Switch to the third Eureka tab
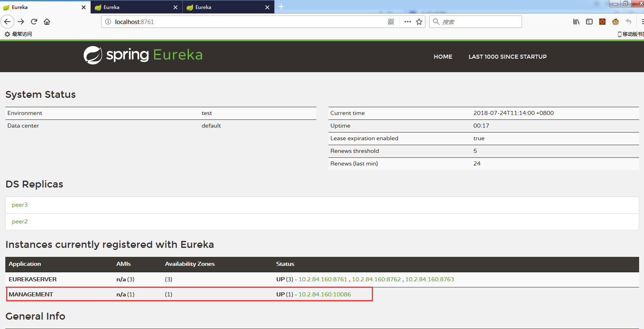The height and width of the screenshot is (329, 644). (x=229, y=7)
